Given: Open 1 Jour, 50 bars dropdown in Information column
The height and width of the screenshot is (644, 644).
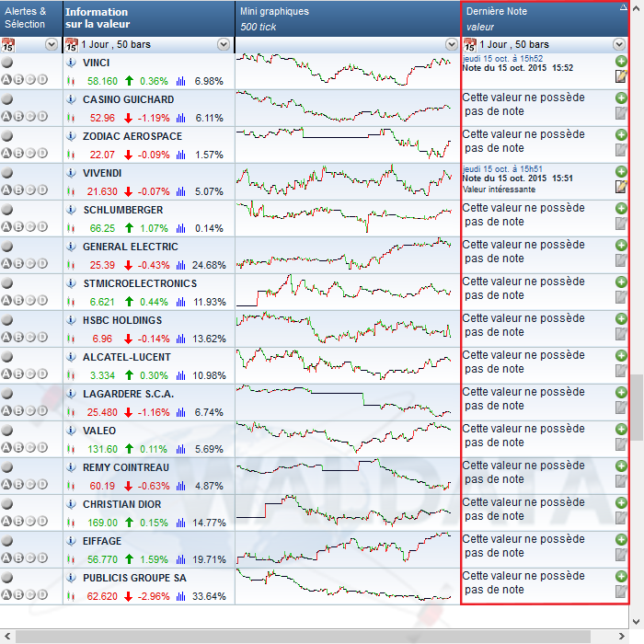Looking at the screenshot, I should pyautogui.click(x=224, y=44).
